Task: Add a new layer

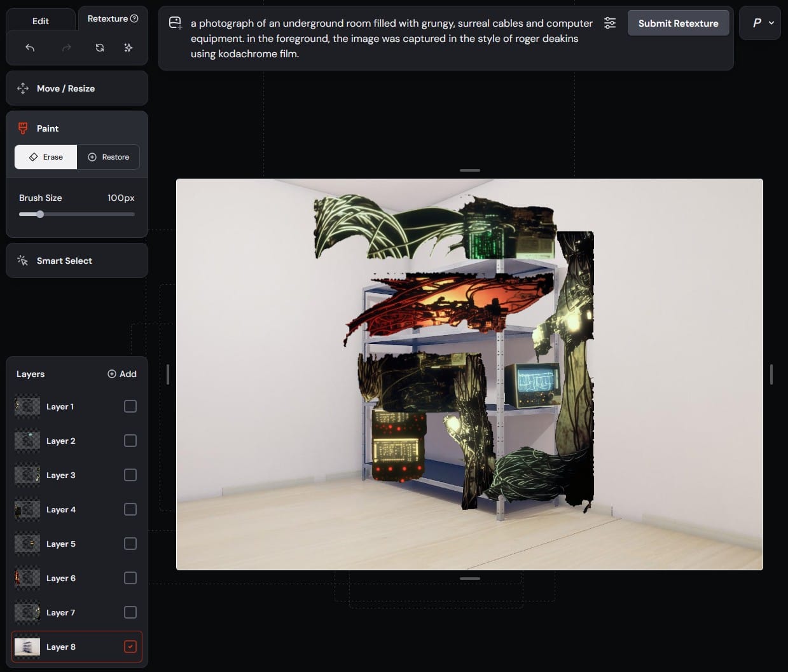Action: [122, 374]
